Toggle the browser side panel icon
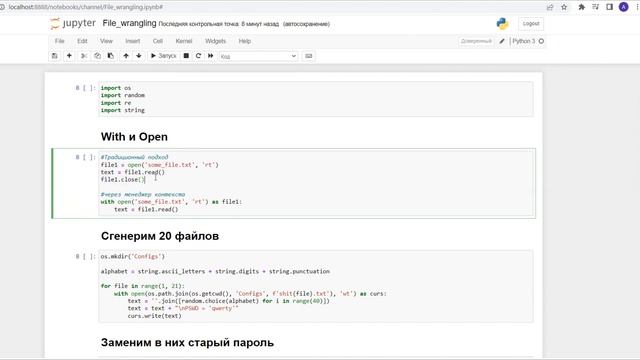This screenshot has height=360, width=640. (609, 7)
